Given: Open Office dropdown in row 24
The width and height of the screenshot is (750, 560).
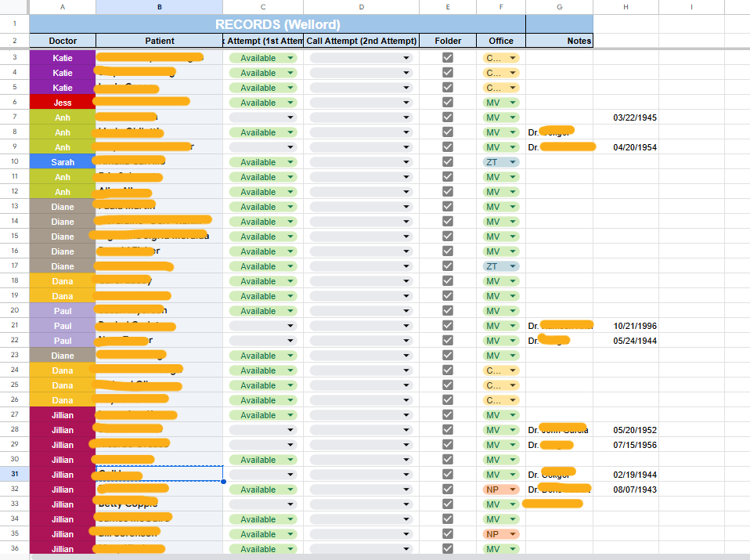Looking at the screenshot, I should pyautogui.click(x=501, y=370).
